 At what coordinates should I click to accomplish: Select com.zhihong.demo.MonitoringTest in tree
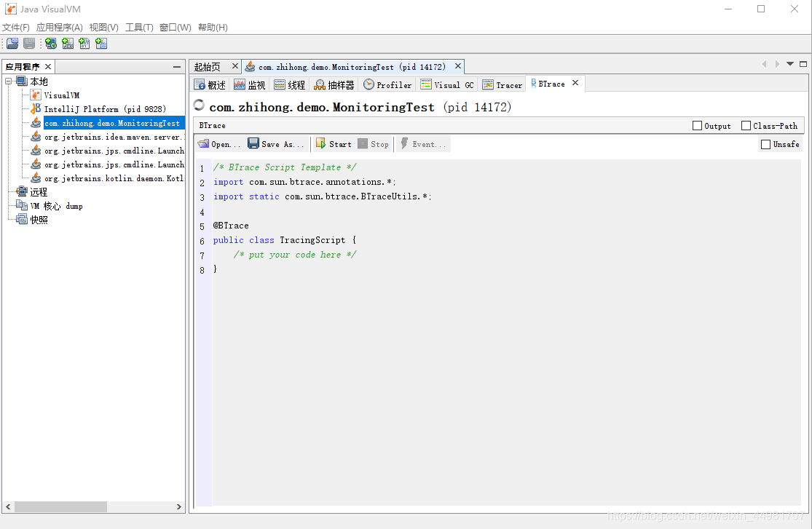tap(112, 123)
